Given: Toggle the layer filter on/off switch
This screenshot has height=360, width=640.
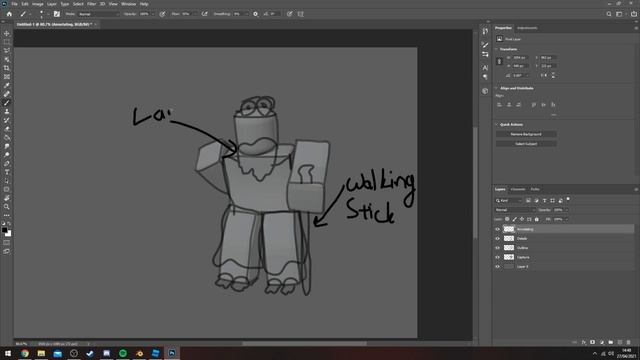Looking at the screenshot, I should tap(568, 200).
